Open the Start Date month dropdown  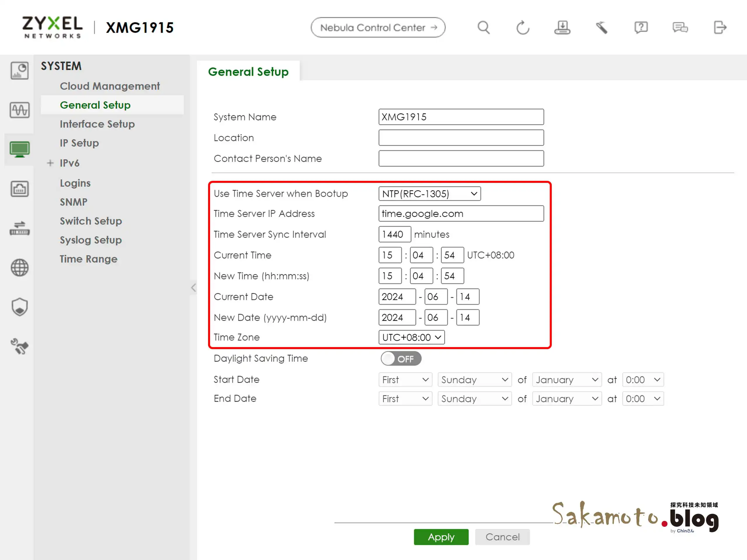pyautogui.click(x=567, y=380)
